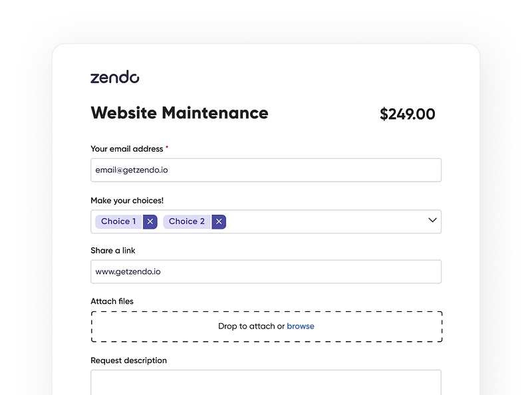Click the $249.00 price text

click(x=407, y=114)
